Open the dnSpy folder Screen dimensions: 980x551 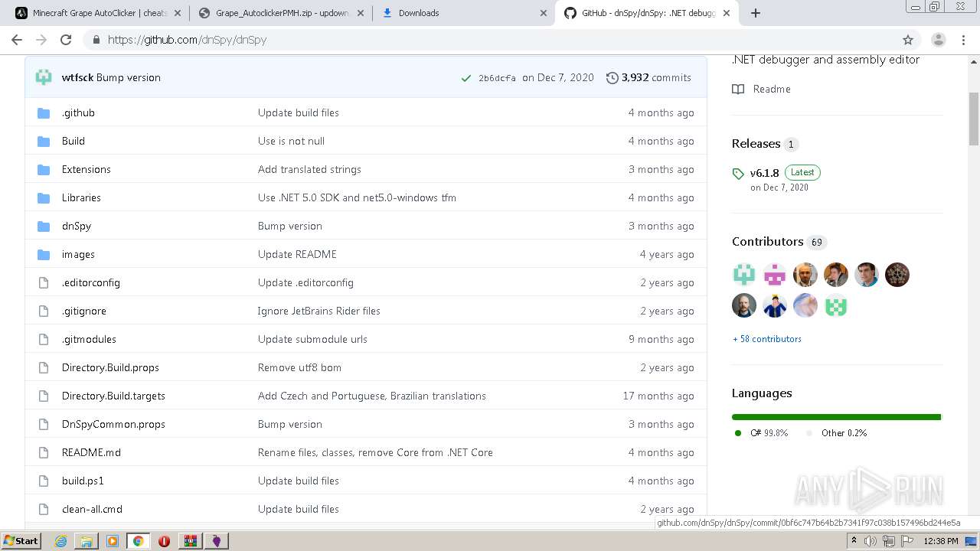[77, 227]
